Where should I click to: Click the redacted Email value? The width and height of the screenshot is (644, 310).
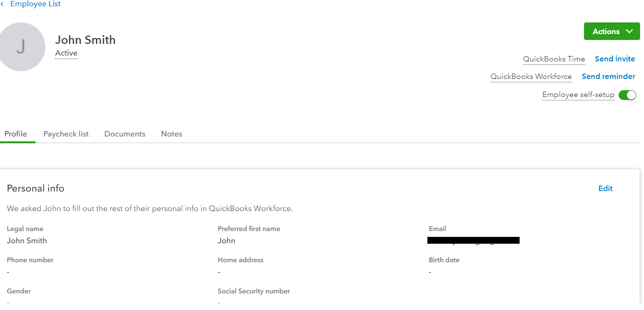point(473,240)
